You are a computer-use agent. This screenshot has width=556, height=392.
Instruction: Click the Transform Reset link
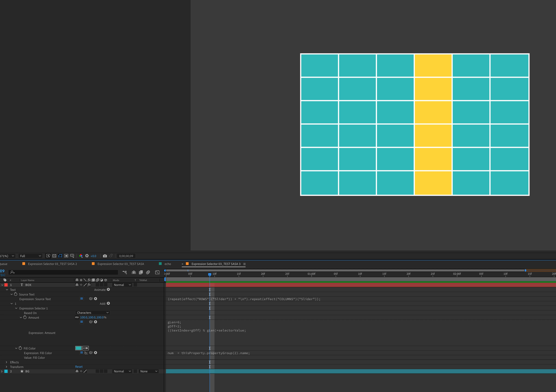(79, 367)
